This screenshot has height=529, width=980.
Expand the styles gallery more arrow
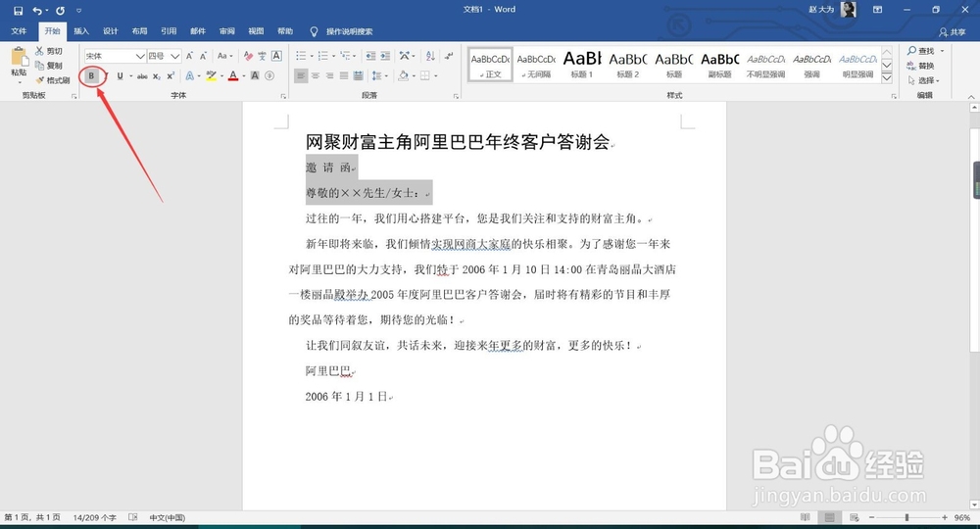[x=887, y=78]
